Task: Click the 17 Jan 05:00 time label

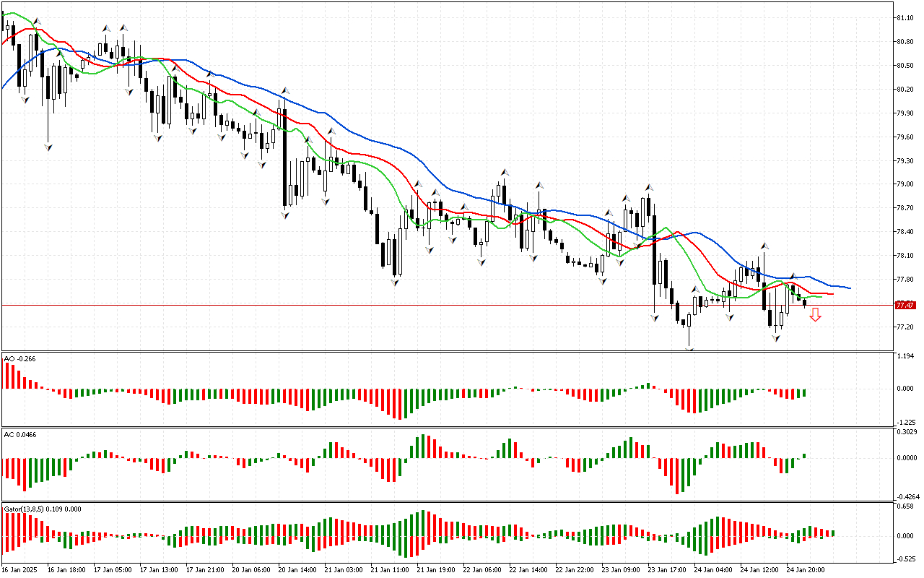Action: tap(112, 570)
